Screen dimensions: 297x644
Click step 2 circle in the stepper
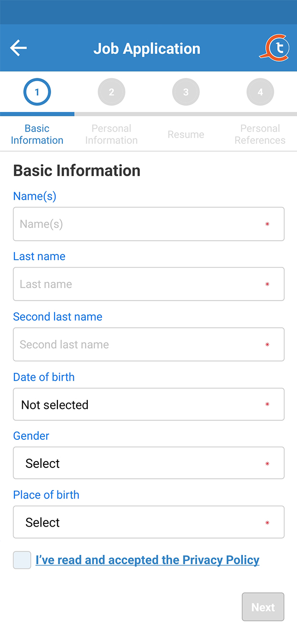pos(111,92)
